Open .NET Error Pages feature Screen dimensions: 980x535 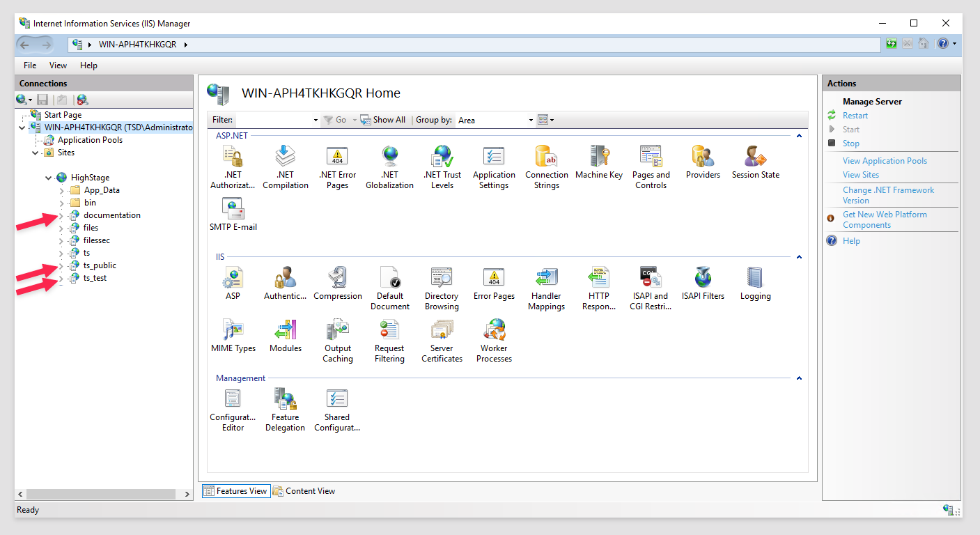337,167
